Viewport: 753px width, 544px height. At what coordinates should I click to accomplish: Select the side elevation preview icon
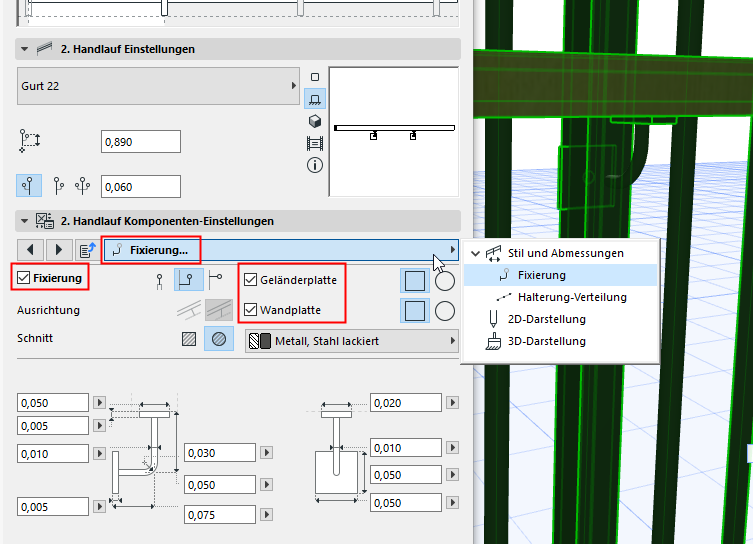[315, 99]
